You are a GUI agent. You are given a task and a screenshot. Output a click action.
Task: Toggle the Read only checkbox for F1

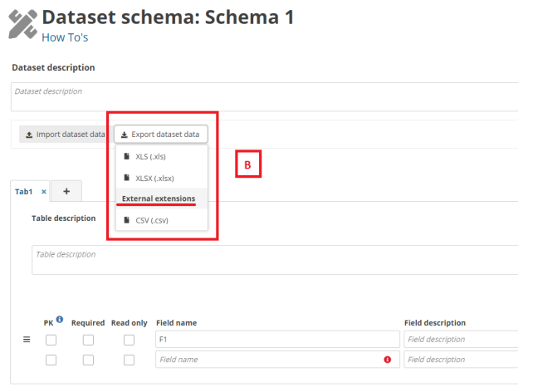click(x=129, y=340)
